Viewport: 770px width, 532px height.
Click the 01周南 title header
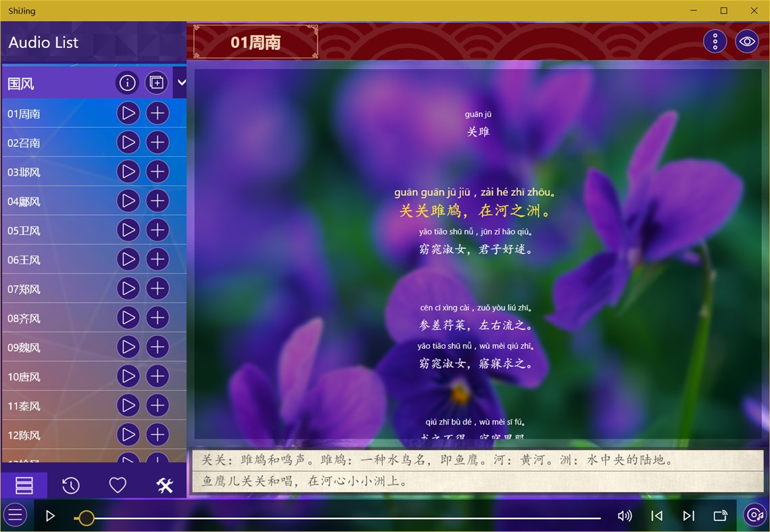[255, 41]
